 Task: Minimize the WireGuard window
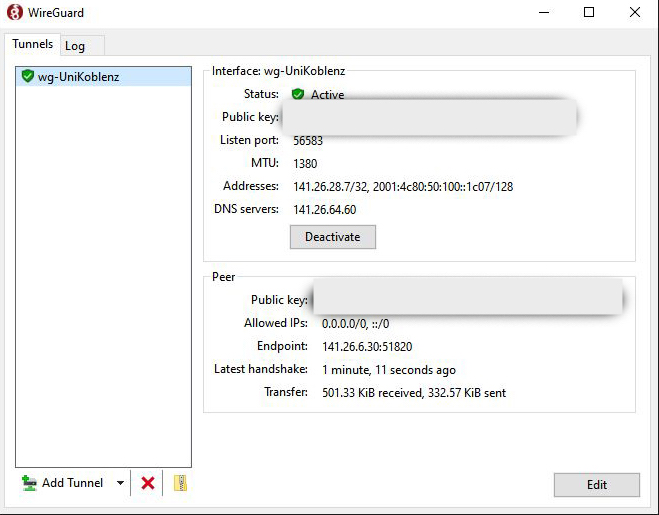(x=544, y=12)
